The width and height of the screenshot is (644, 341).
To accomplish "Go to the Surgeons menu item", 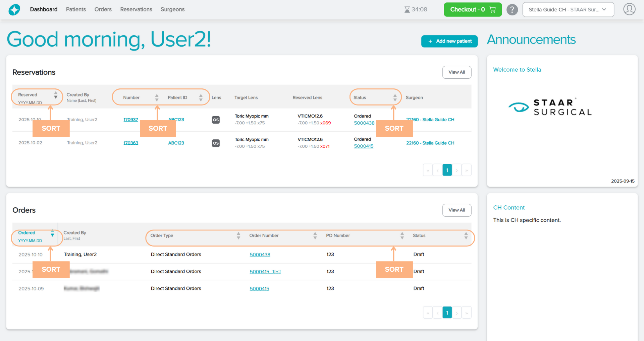I will click(x=172, y=9).
